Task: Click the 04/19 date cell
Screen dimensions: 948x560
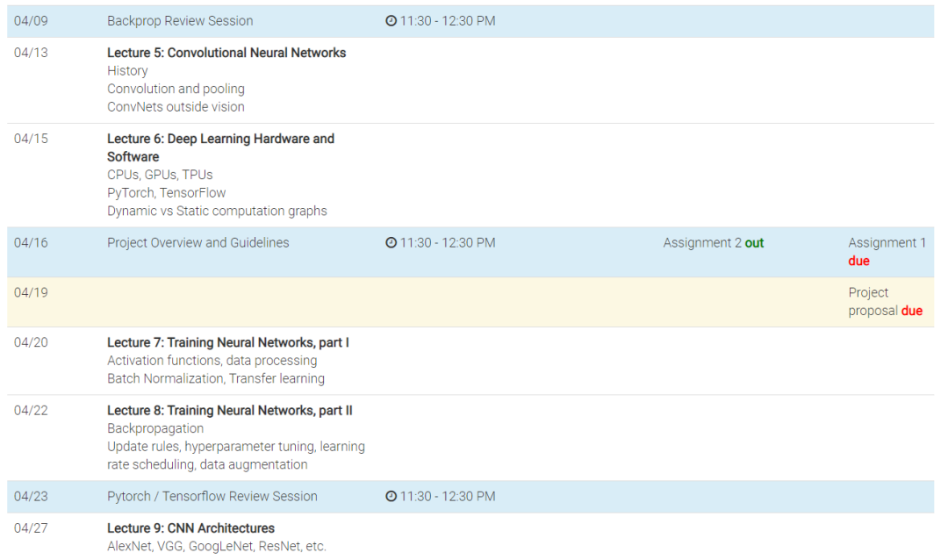Action: coord(31,292)
